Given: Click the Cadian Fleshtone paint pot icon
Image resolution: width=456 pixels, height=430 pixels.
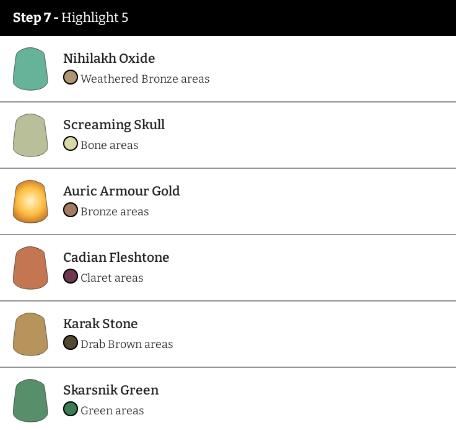Looking at the screenshot, I should click(x=30, y=268).
